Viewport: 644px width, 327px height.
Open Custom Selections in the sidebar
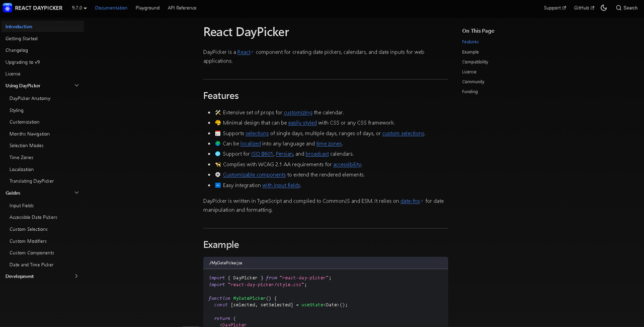[x=29, y=229]
